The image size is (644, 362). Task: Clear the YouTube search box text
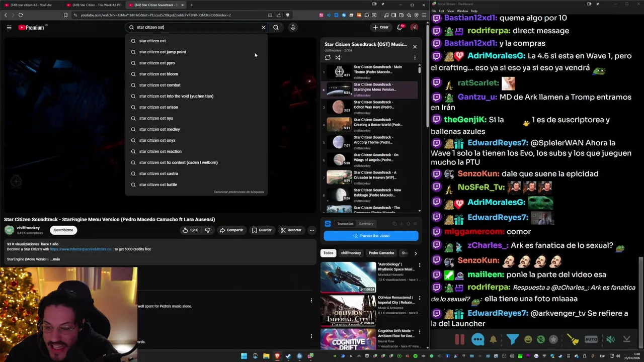(263, 28)
